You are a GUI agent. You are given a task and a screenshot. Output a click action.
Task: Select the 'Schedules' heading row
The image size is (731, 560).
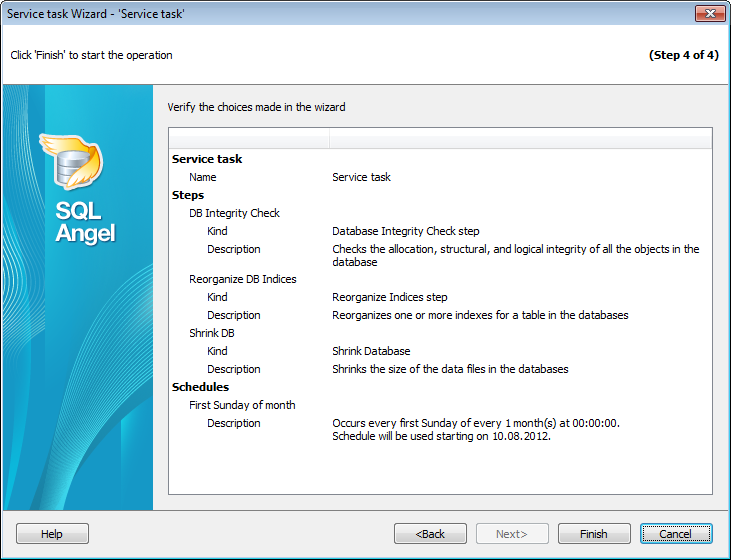coord(440,387)
